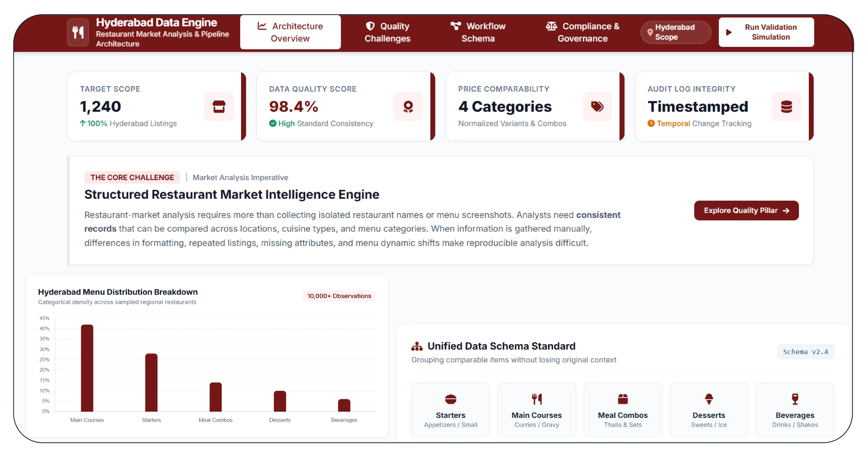Click the Main Courses bar in chart

tap(87, 368)
